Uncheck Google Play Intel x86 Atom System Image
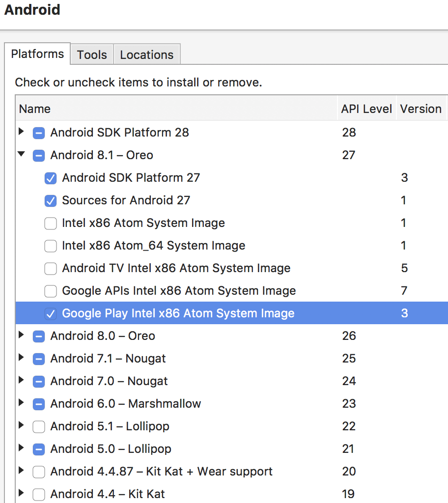Screen dimensions: 448x503 51,314
